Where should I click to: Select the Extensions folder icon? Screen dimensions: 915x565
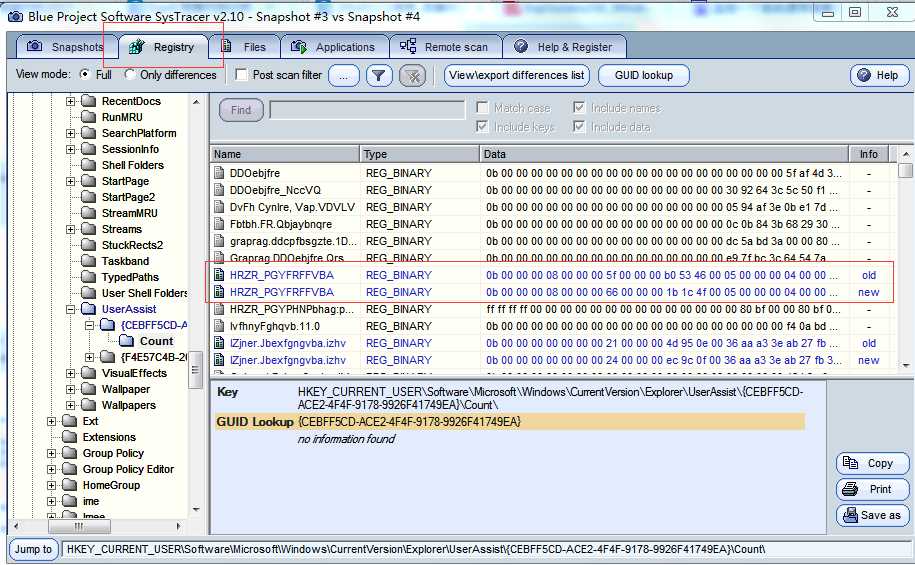click(x=69, y=437)
